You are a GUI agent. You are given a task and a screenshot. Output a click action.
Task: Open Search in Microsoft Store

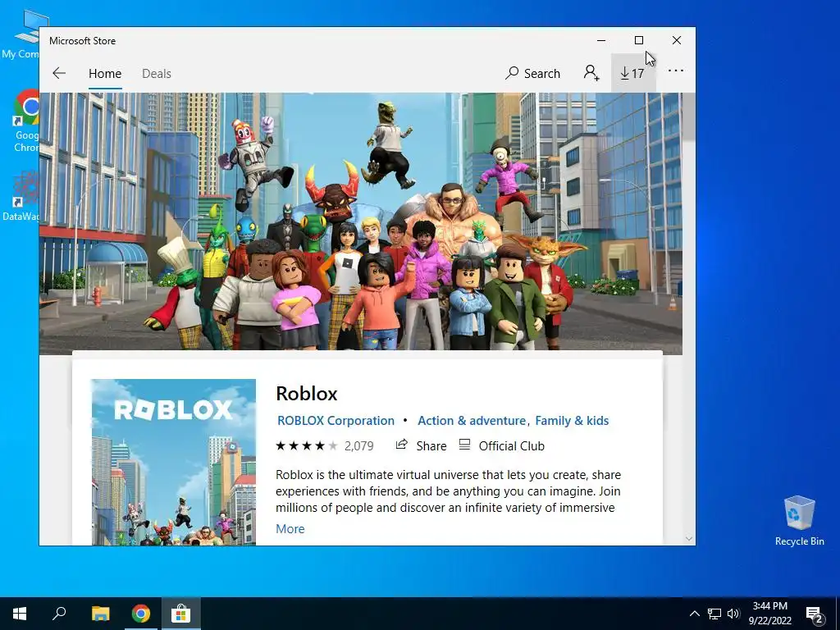tap(532, 73)
